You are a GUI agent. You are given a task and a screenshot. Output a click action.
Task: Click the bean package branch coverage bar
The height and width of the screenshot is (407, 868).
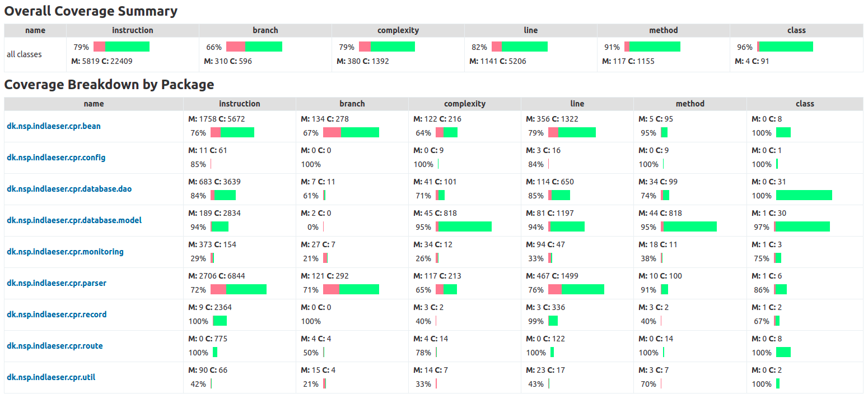[351, 132]
